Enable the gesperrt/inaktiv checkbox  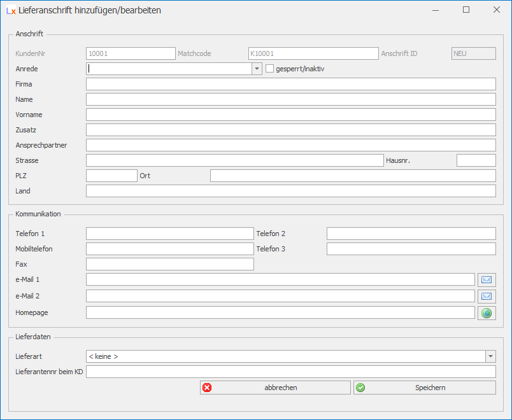[x=269, y=69]
